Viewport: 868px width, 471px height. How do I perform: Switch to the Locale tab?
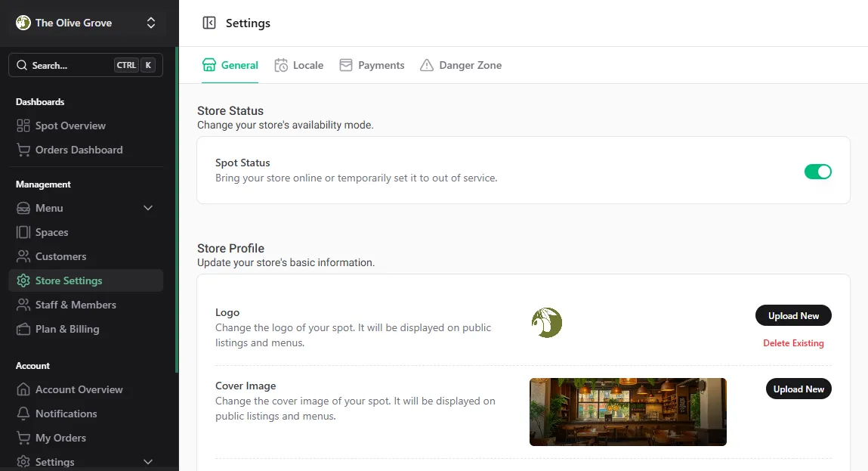298,65
